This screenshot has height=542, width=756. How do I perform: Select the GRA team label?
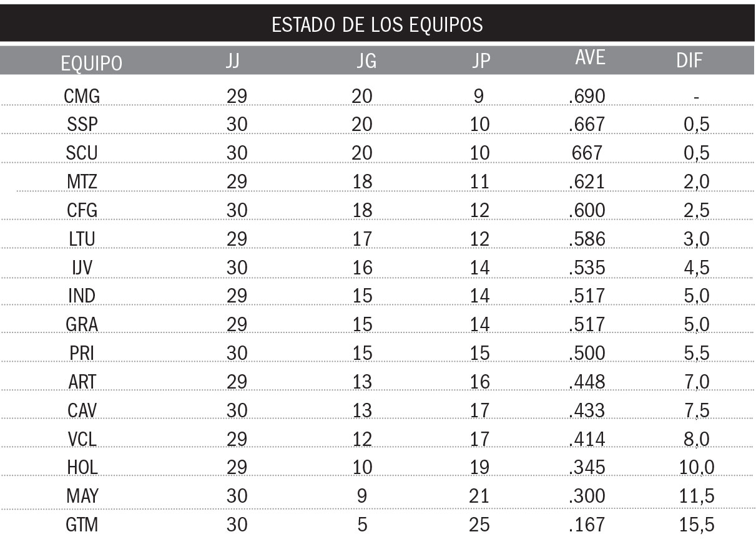coord(82,325)
